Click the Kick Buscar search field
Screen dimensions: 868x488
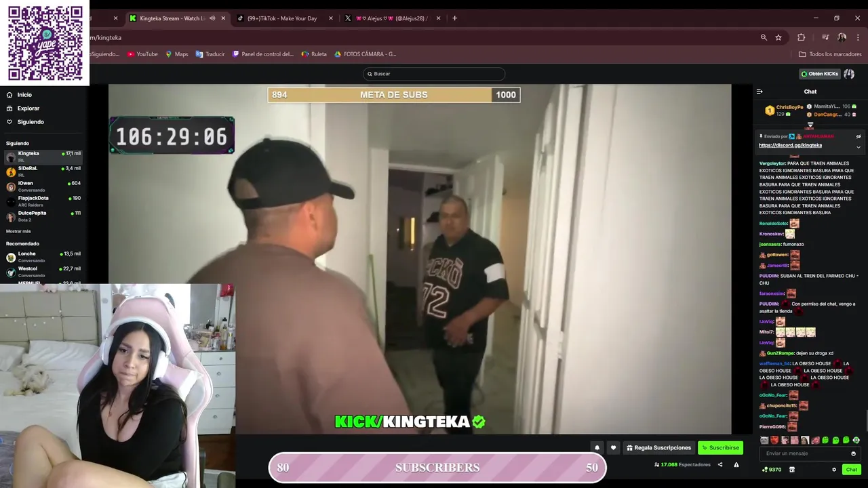tap(434, 74)
